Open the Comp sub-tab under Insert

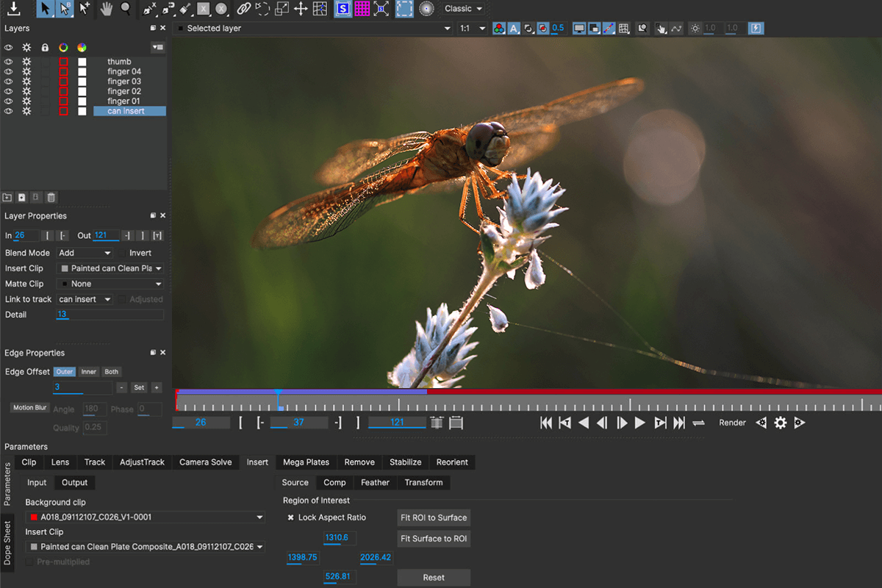point(334,483)
